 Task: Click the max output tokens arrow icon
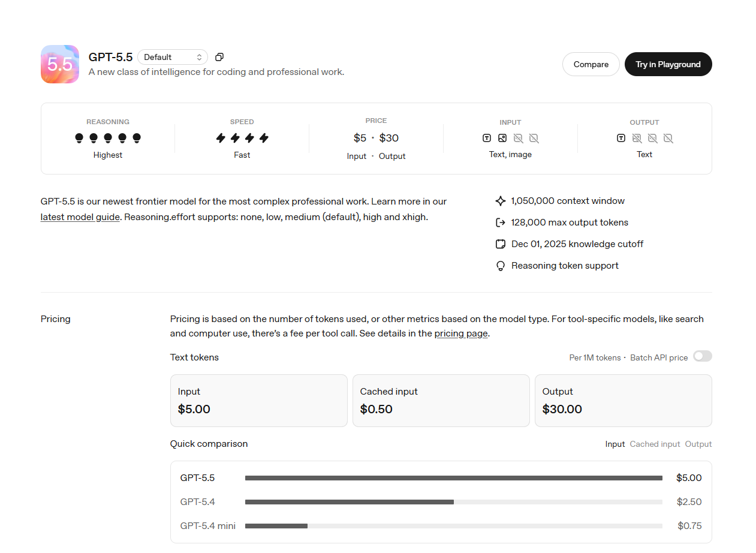[x=501, y=223]
